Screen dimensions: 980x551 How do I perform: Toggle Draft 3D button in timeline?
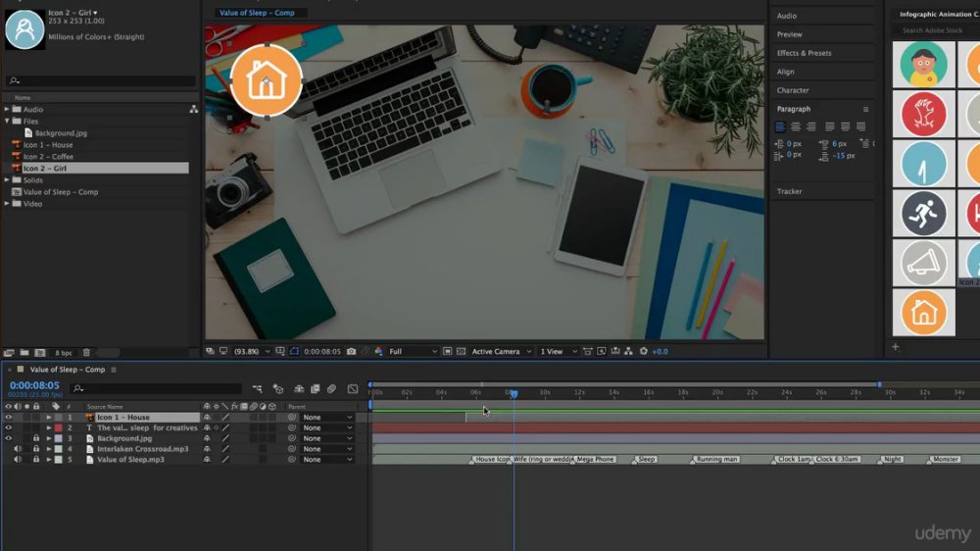[x=278, y=389]
